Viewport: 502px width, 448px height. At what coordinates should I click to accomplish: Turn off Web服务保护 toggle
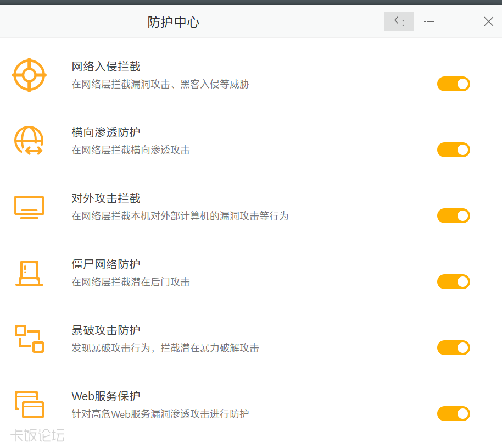[x=454, y=414]
